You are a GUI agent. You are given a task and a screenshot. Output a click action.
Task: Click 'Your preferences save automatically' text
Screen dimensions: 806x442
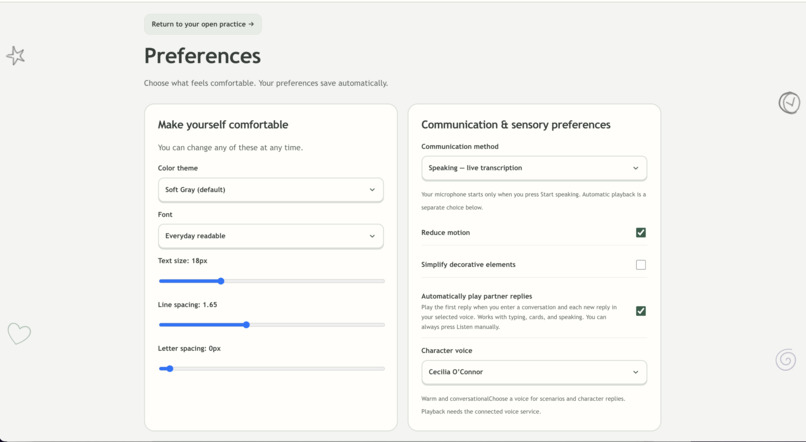(323, 83)
